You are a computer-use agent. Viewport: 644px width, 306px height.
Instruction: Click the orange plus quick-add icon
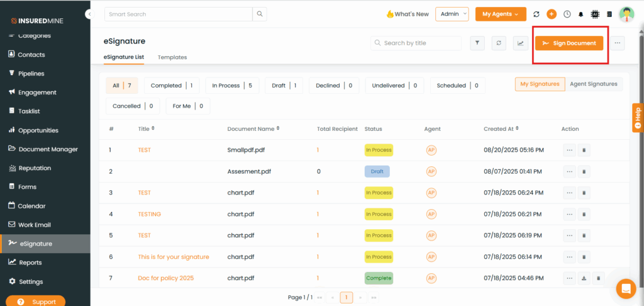pos(551,14)
